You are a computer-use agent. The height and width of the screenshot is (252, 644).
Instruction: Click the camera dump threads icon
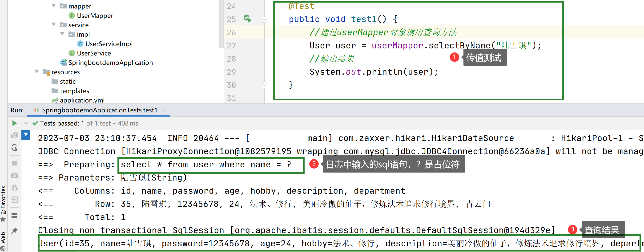(x=15, y=175)
